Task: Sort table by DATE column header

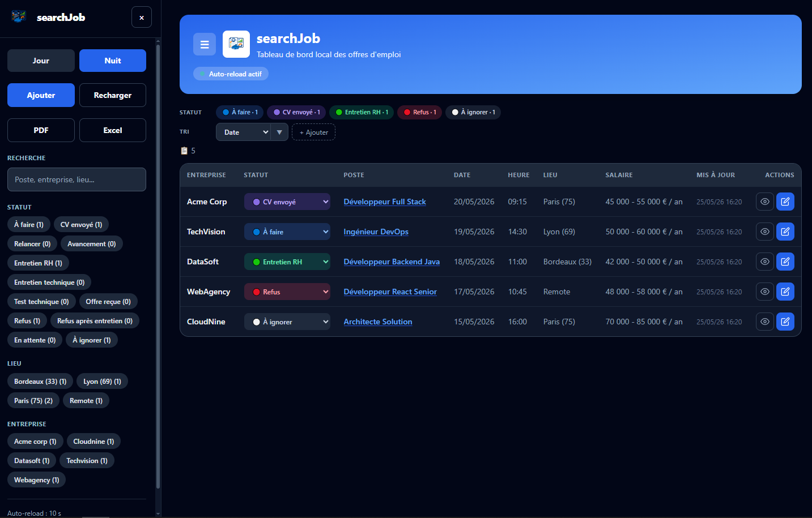Action: click(x=462, y=175)
